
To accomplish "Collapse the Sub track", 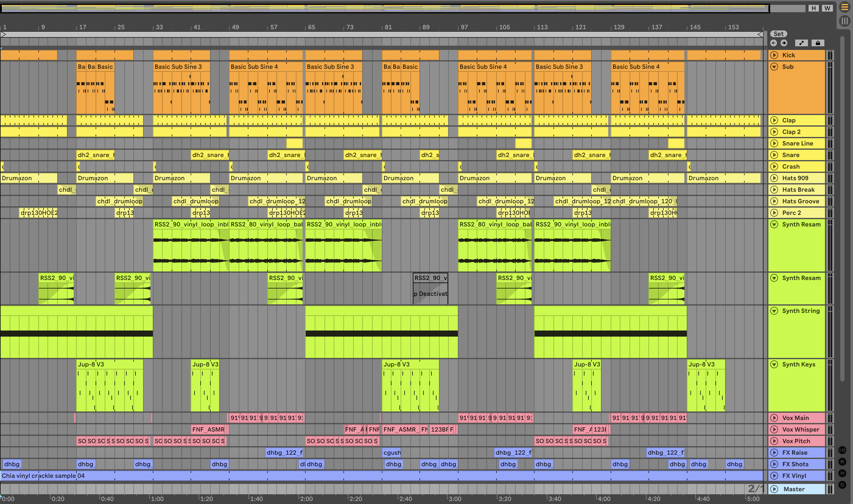I will 774,67.
